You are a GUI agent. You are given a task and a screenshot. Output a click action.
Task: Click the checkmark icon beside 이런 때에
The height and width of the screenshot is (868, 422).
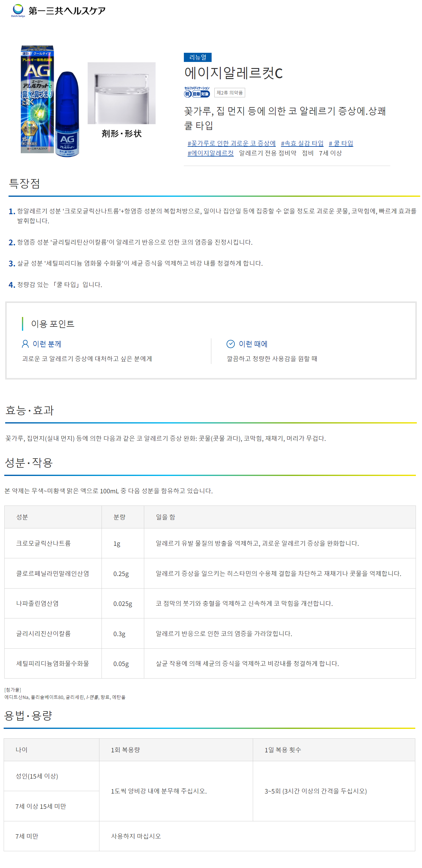(231, 344)
